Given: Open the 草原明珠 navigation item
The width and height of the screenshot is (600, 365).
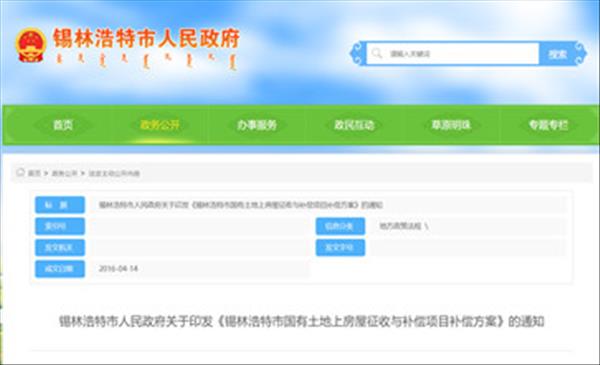Looking at the screenshot, I should (451, 125).
